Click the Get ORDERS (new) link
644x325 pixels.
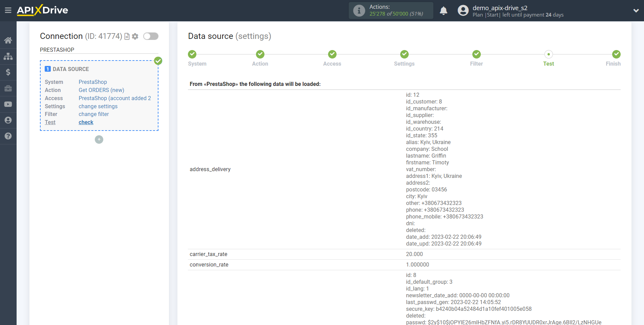click(x=101, y=90)
